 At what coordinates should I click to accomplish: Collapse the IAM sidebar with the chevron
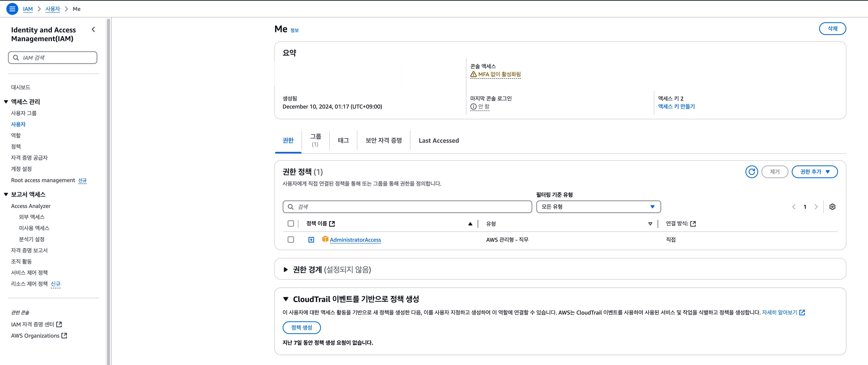[93, 30]
